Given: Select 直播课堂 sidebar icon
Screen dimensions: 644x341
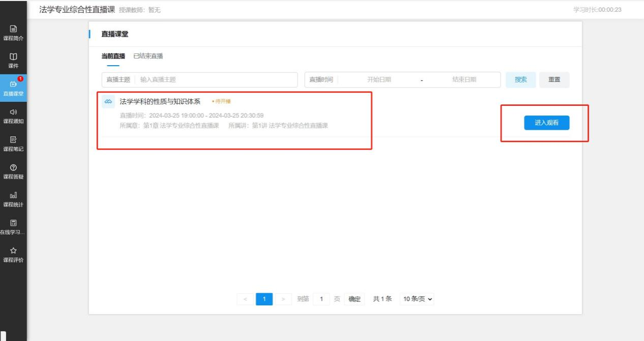Looking at the screenshot, I should tap(13, 84).
